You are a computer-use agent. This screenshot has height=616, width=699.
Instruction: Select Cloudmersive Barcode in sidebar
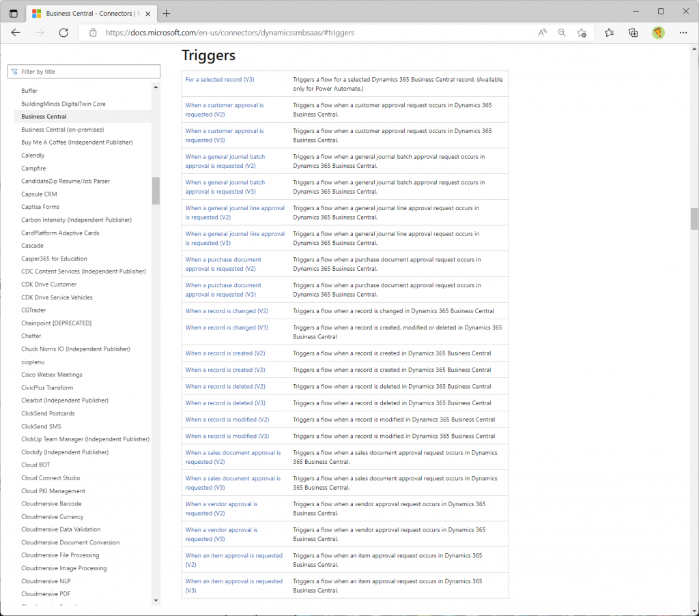[51, 503]
